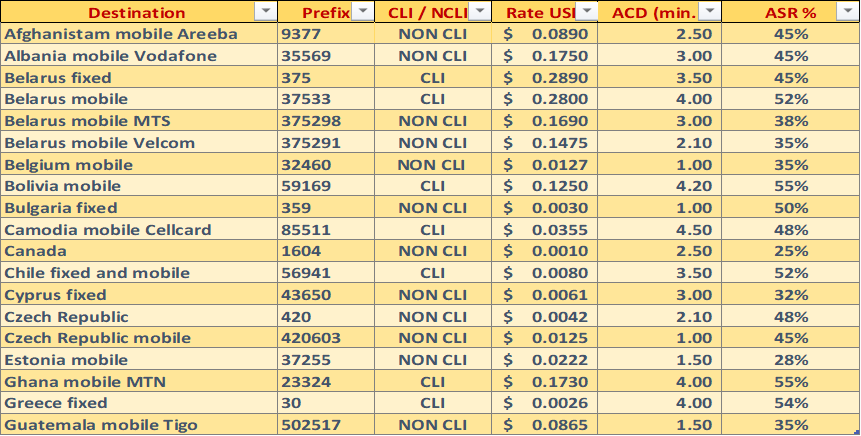
Task: Click the ACD cell 4.50
Action: pos(659,230)
